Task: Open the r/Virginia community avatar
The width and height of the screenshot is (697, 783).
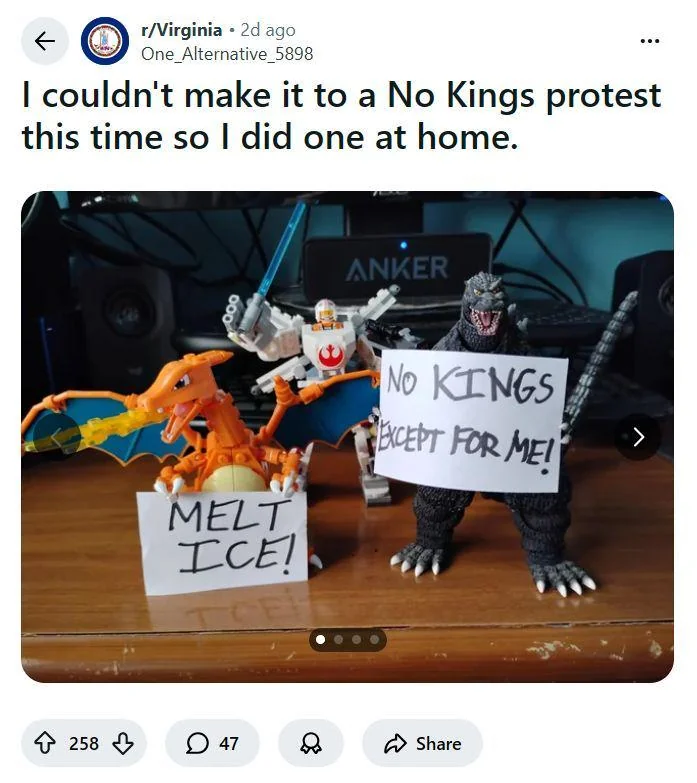Action: point(104,41)
